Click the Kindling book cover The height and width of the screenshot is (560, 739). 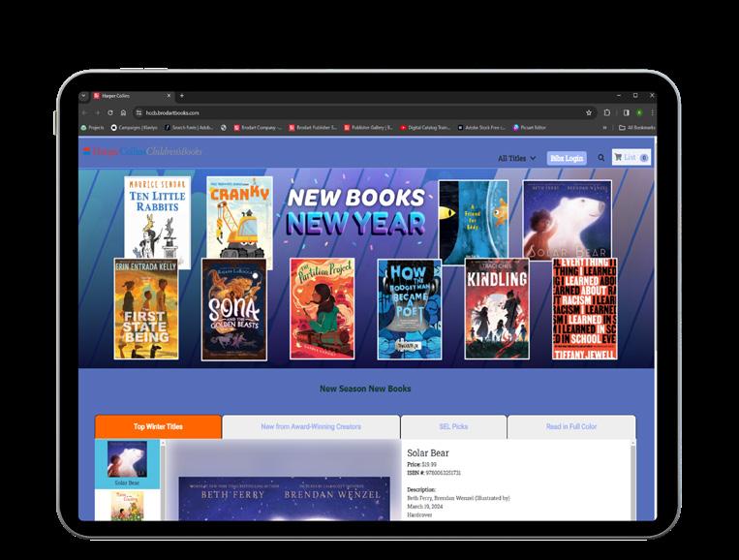[x=497, y=309]
